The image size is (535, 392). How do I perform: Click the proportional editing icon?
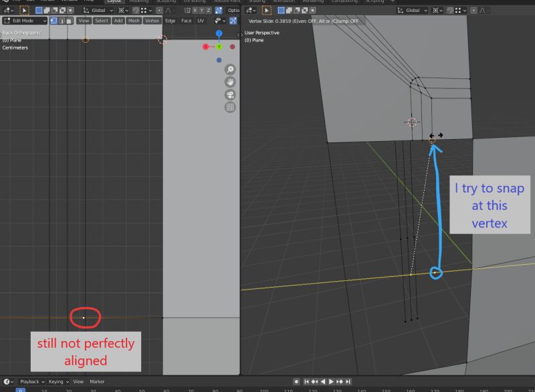click(159, 10)
